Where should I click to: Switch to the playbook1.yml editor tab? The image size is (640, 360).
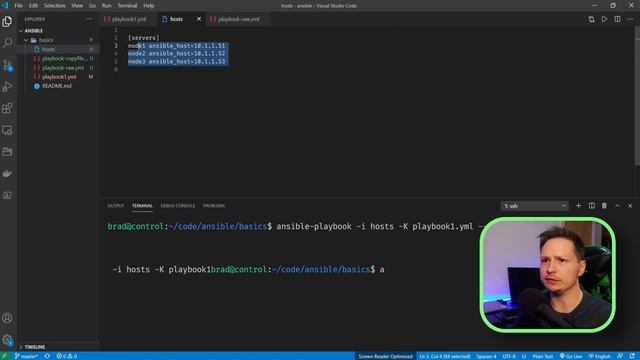129,19
